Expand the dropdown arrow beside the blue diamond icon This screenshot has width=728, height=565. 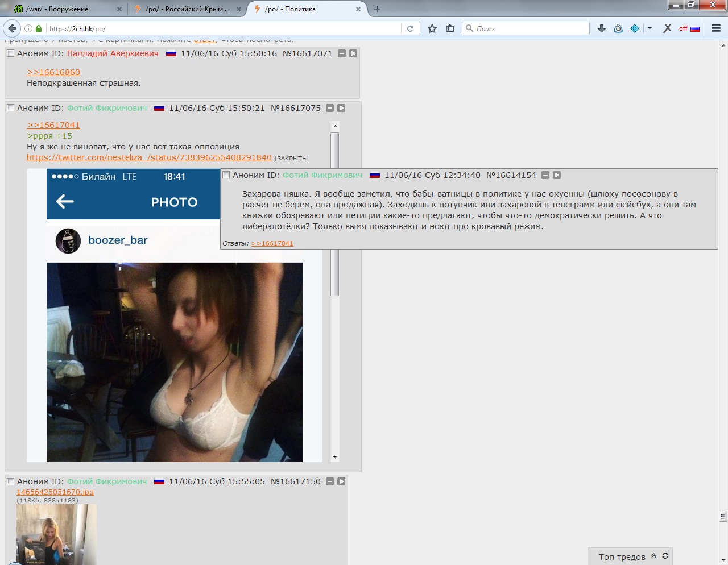650,28
